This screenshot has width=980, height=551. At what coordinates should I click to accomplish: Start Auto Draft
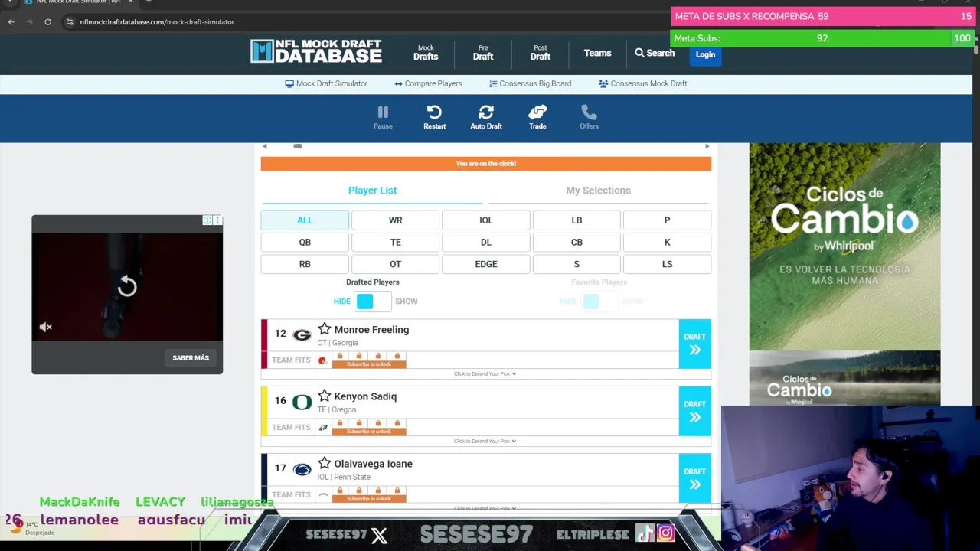[486, 117]
